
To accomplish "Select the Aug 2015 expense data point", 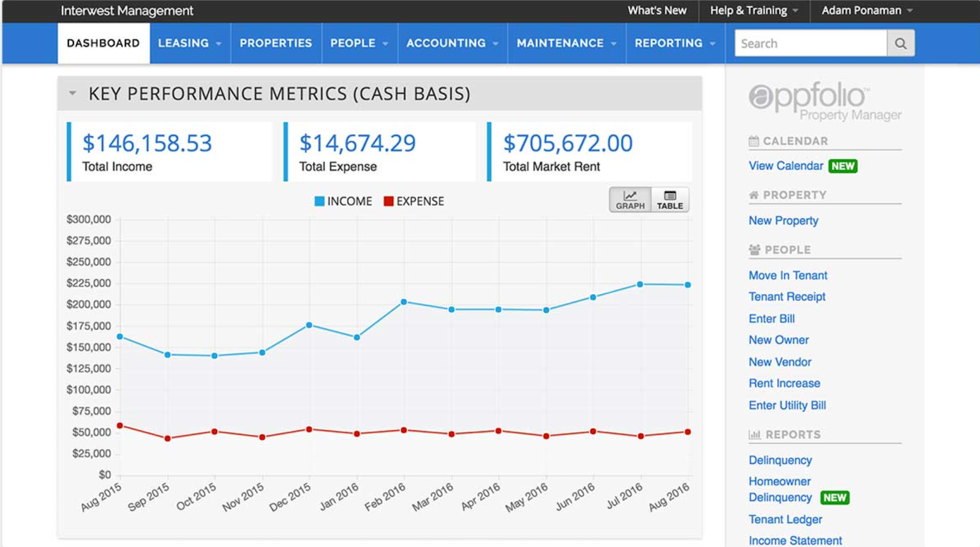I will (x=120, y=426).
